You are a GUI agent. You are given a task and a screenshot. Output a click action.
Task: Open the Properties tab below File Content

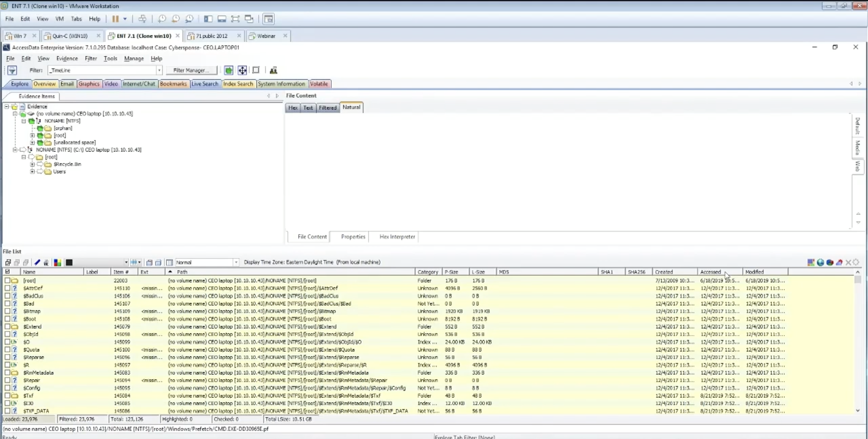pos(353,237)
